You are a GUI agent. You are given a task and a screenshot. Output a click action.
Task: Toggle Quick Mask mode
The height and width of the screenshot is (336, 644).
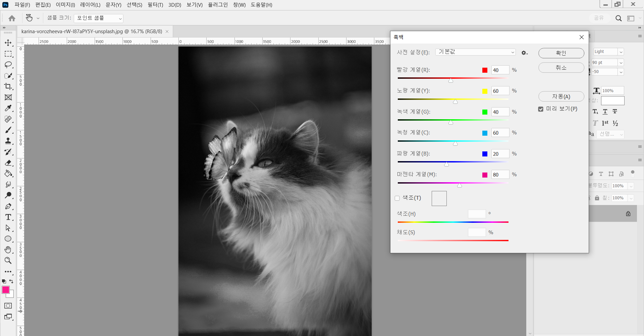(8, 306)
